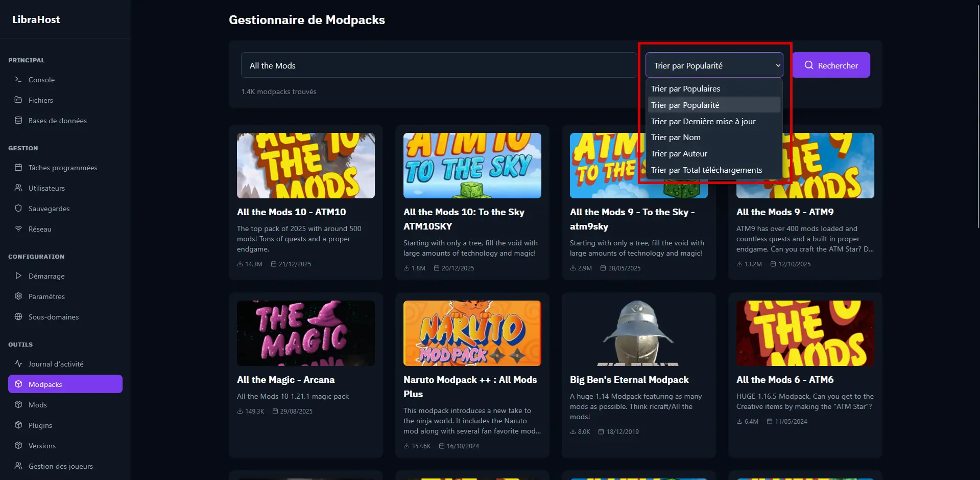Open the Mods page in sidebar
980x480 pixels.
[38, 405]
